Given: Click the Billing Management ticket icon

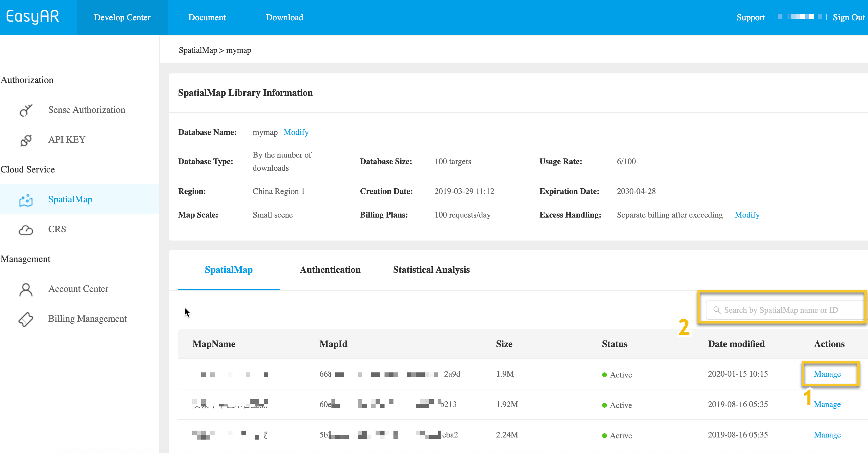Looking at the screenshot, I should [x=26, y=319].
